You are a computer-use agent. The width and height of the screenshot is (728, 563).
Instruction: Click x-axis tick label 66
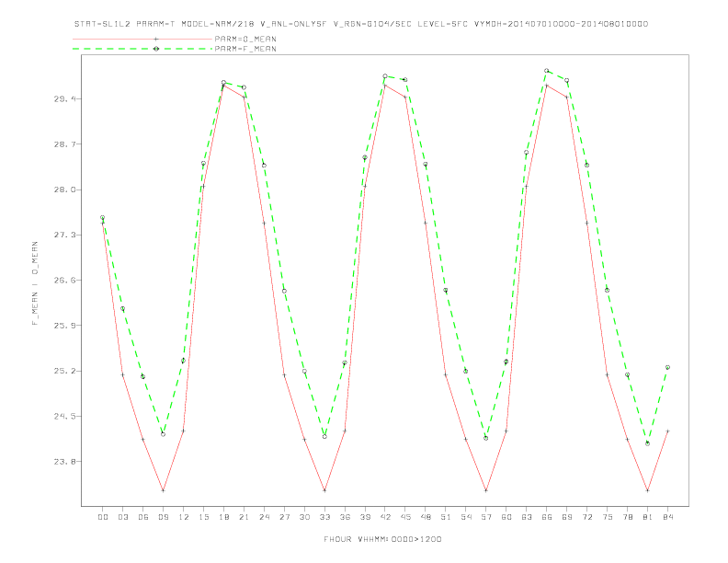[x=547, y=517]
